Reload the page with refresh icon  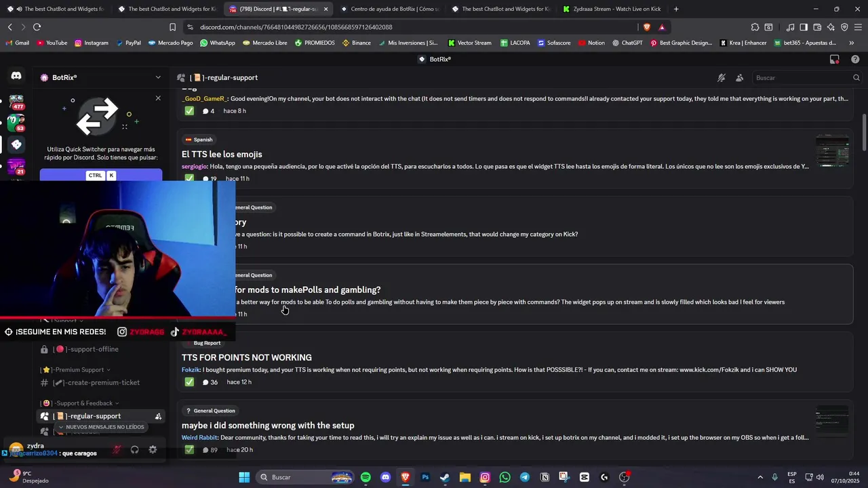tap(37, 27)
